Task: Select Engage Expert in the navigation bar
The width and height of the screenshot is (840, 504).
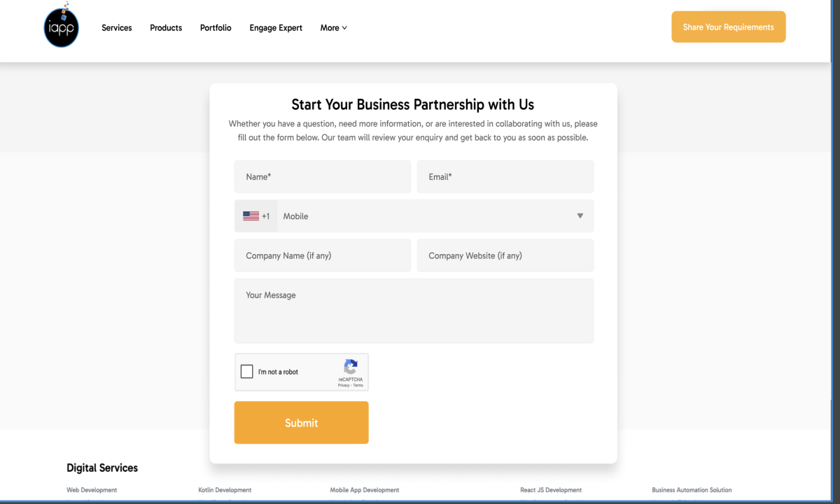Action: [276, 28]
